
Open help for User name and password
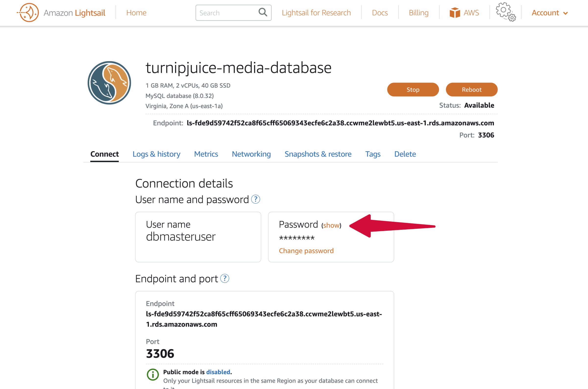point(256,199)
